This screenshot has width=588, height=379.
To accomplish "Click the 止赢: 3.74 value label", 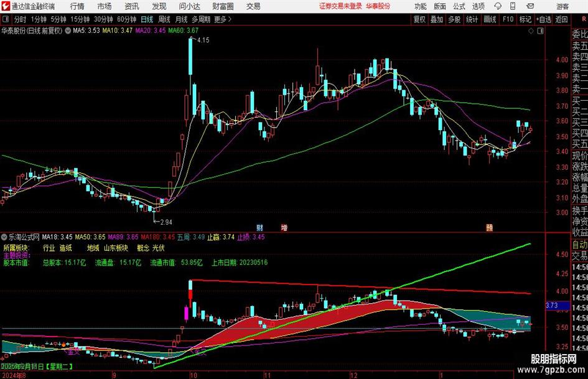I will click(x=220, y=237).
